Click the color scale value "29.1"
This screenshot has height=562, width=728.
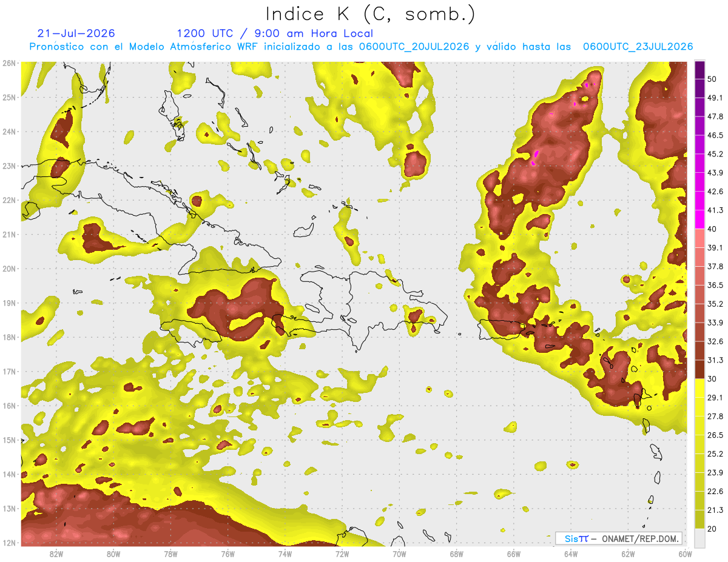point(715,398)
